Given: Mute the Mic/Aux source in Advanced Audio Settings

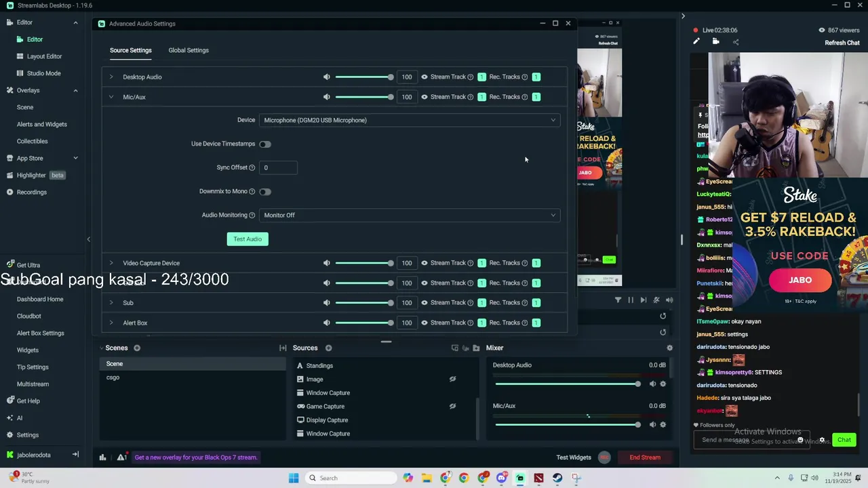Looking at the screenshot, I should pyautogui.click(x=326, y=97).
